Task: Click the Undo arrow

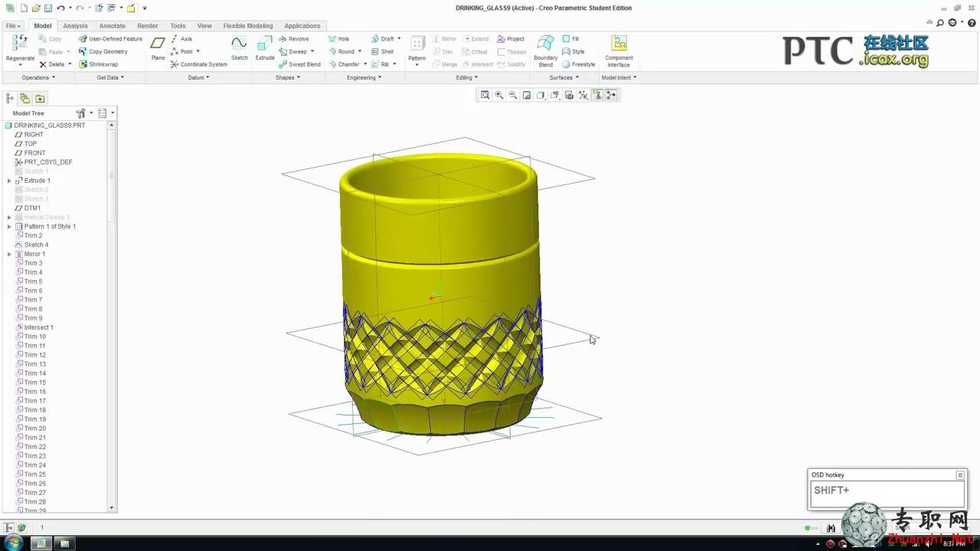Action: click(60, 8)
